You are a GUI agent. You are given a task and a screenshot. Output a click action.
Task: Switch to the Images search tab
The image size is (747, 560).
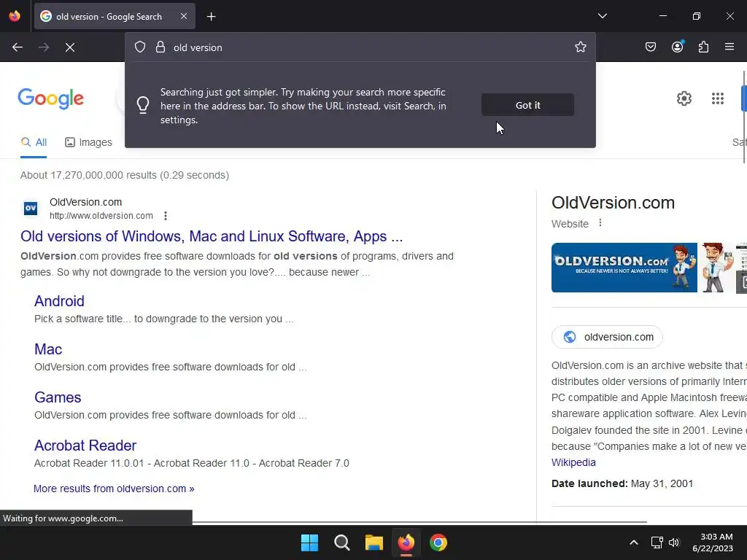88,142
